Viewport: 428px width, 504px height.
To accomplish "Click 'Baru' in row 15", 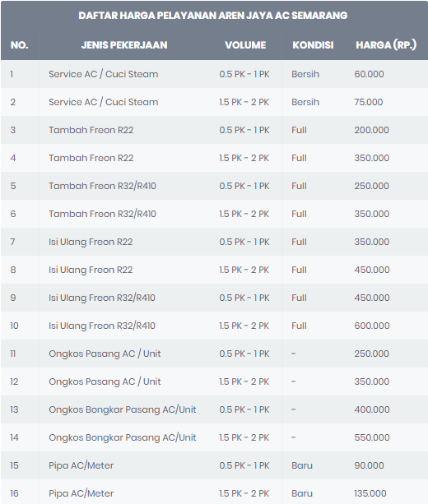I will tap(302, 465).
